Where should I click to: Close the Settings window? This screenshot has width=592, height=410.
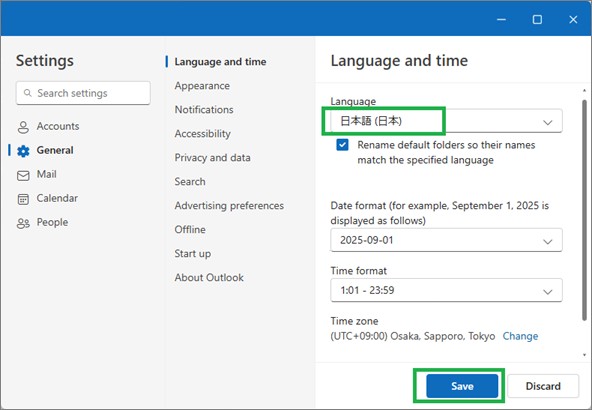(x=573, y=19)
